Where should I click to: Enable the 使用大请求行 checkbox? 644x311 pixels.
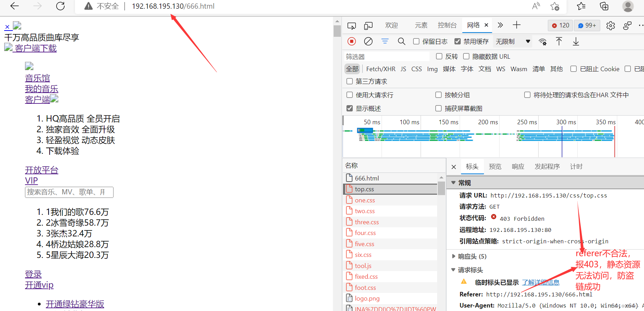[350, 95]
